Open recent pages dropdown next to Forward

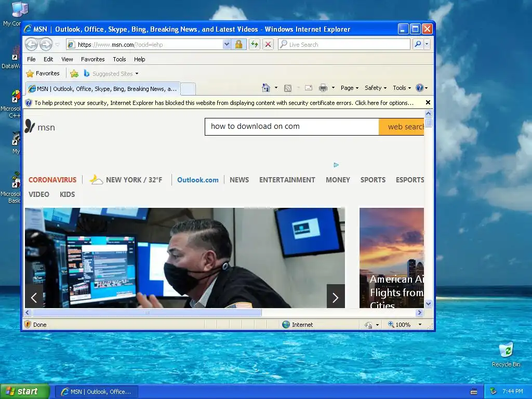coord(57,45)
